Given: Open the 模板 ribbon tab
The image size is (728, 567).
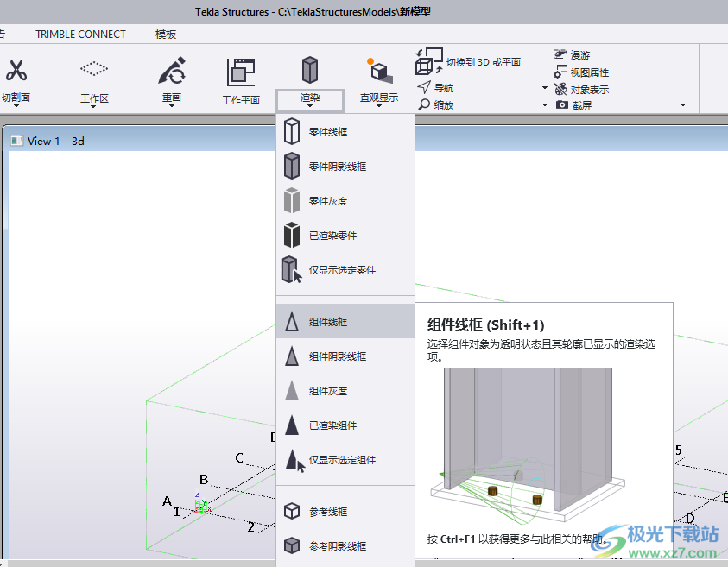Looking at the screenshot, I should click(x=166, y=35).
